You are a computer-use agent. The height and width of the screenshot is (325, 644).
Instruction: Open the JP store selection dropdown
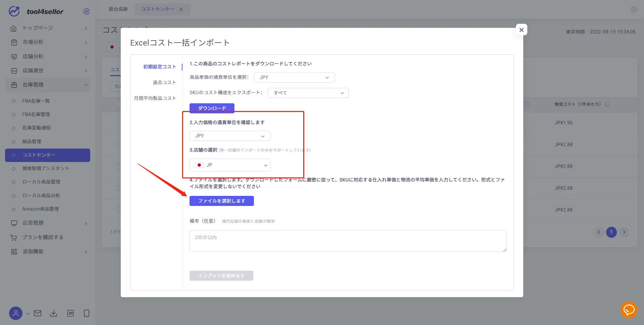[230, 165]
